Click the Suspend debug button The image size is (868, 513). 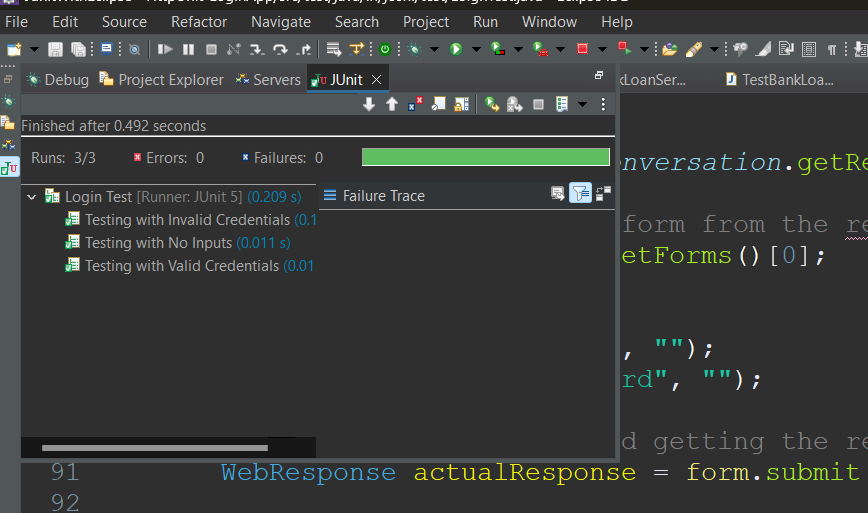coord(188,49)
